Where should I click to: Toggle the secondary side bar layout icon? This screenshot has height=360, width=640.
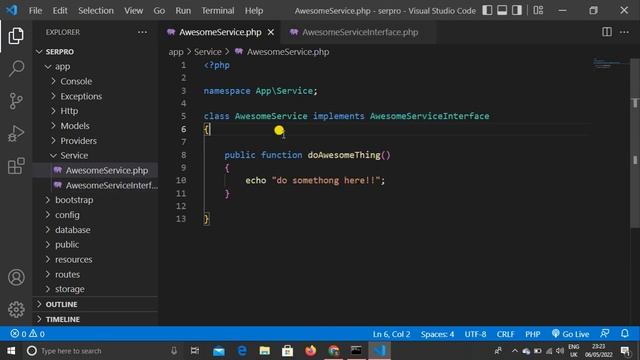click(517, 10)
